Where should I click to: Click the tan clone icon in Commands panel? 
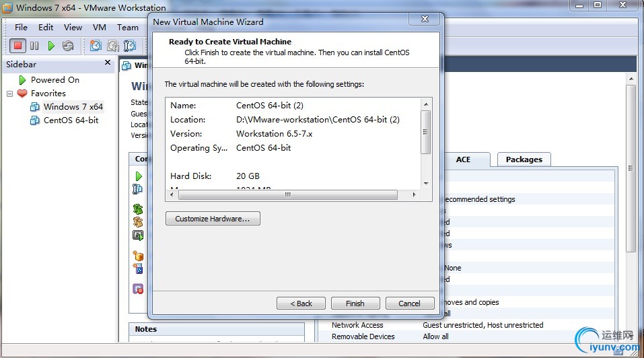[x=138, y=222]
